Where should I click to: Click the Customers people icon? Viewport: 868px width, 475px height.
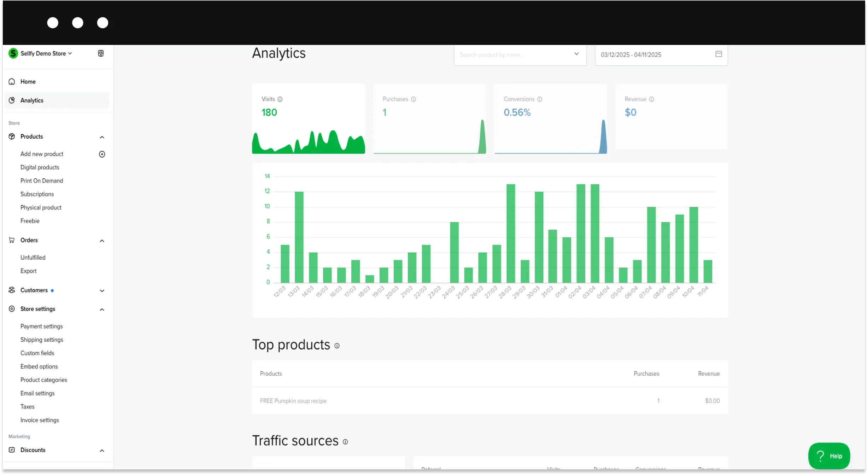point(12,290)
